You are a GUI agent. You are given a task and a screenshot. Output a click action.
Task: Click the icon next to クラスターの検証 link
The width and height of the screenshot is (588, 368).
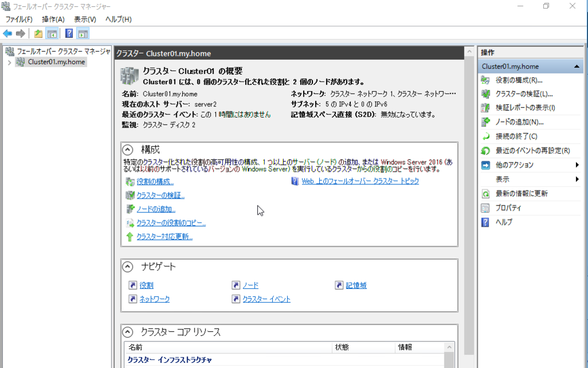click(130, 195)
